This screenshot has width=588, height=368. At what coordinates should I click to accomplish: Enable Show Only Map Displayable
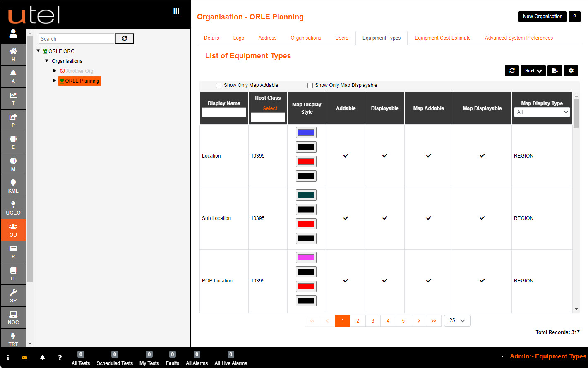pyautogui.click(x=310, y=85)
